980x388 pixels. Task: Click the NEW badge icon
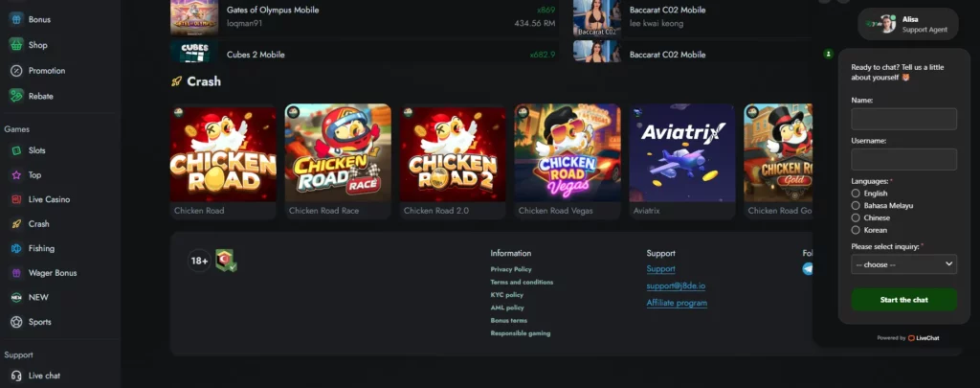point(16,297)
